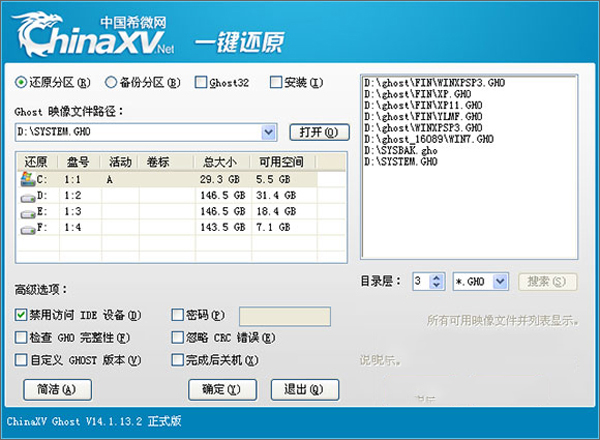Screen dimensions: 600x440
Task: Click partition number 1:2 in the table
Action: (72, 196)
